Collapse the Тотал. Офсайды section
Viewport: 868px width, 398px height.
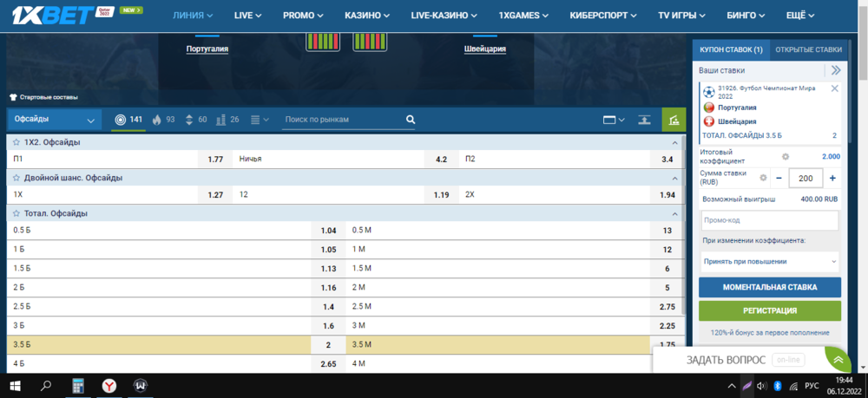point(674,214)
